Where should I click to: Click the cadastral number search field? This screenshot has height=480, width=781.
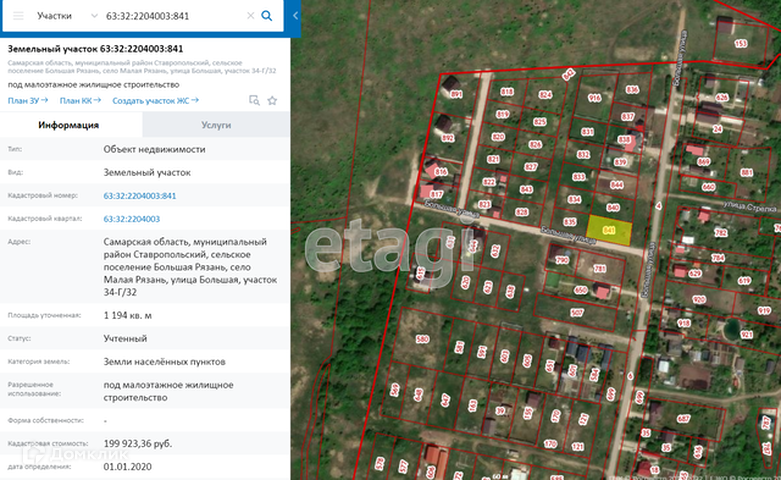(x=173, y=16)
